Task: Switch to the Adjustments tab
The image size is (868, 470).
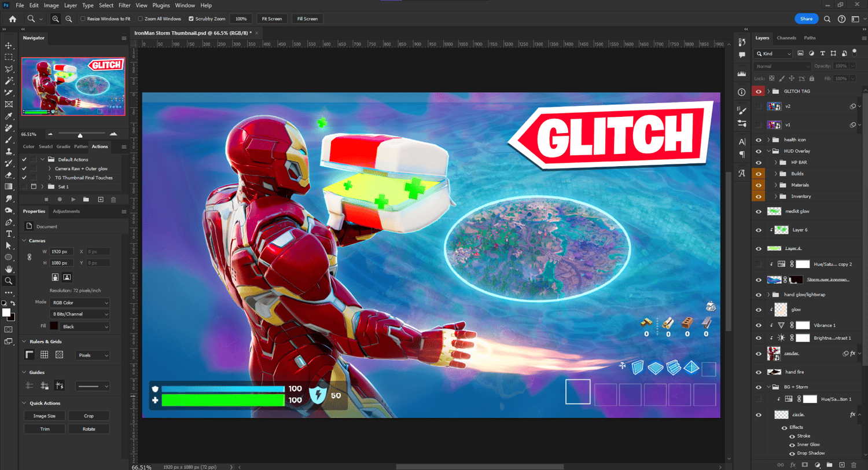Action: (x=66, y=211)
